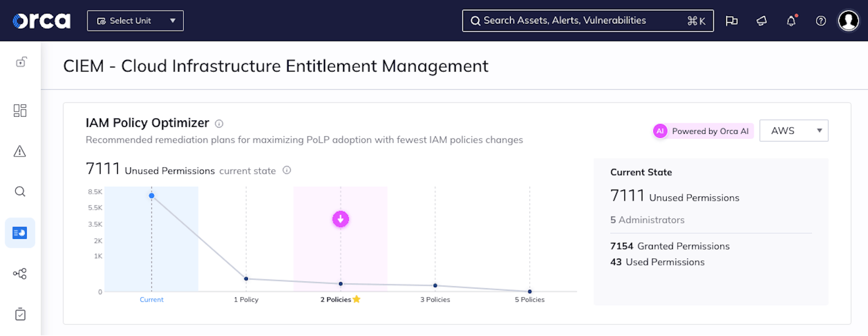The image size is (868, 336).
Task: Open the compliance clipboard sidebar icon
Action: pyautogui.click(x=20, y=314)
